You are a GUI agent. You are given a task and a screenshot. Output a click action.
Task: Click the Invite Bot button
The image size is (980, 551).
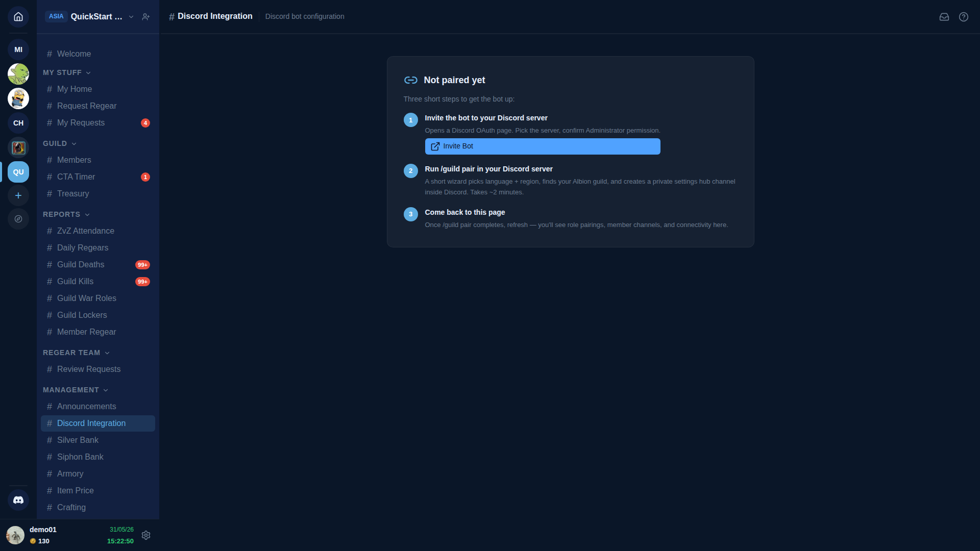click(x=543, y=146)
